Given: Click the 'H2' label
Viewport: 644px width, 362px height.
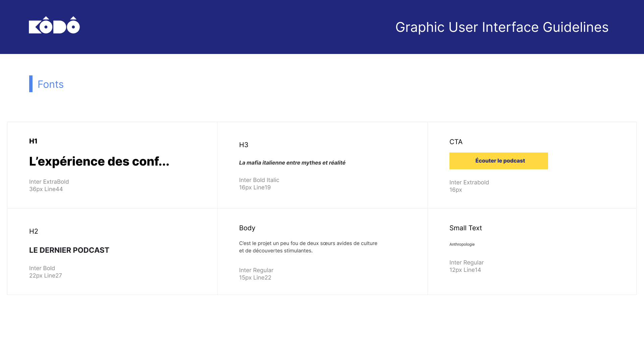Looking at the screenshot, I should [x=34, y=231].
